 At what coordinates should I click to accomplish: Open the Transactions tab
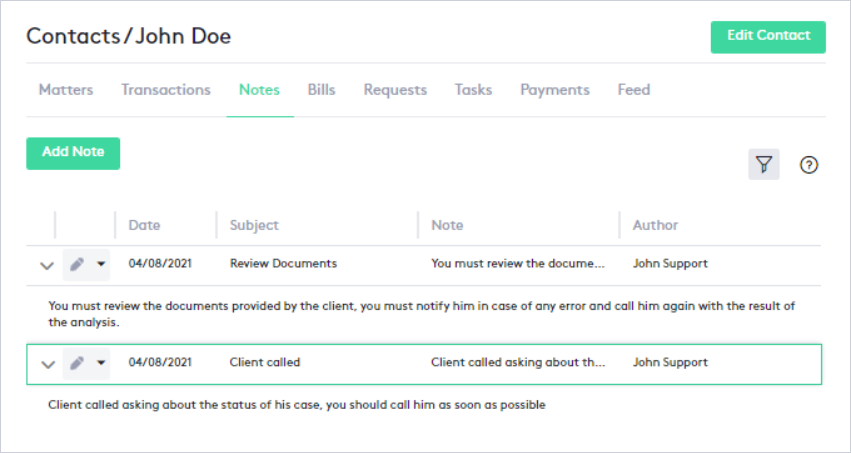pyautogui.click(x=166, y=90)
